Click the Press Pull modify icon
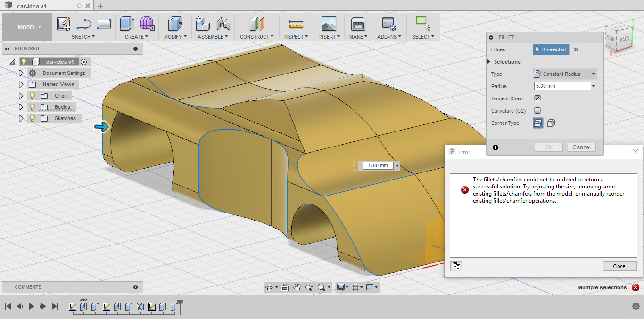The height and width of the screenshot is (319, 644). (x=175, y=24)
